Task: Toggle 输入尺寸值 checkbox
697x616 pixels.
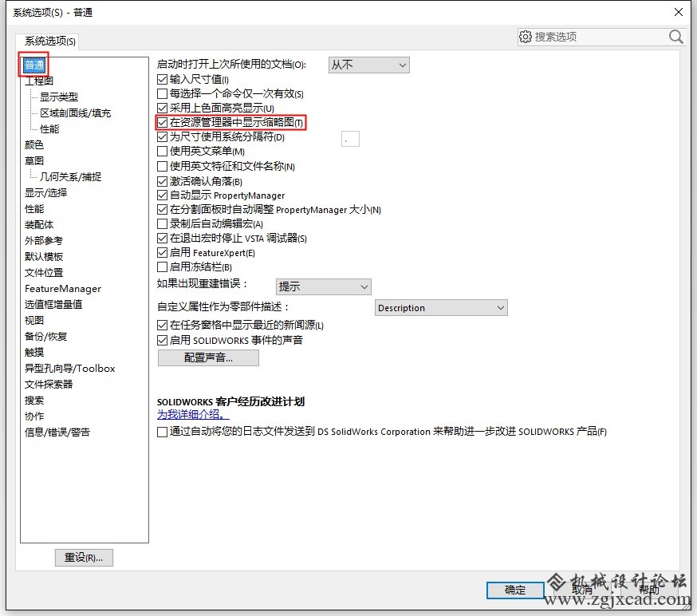Action: coord(162,80)
